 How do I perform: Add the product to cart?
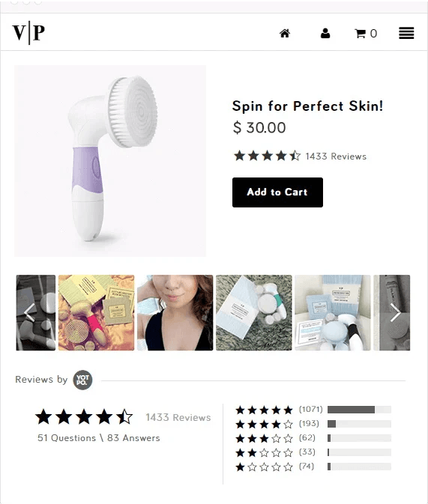click(277, 192)
